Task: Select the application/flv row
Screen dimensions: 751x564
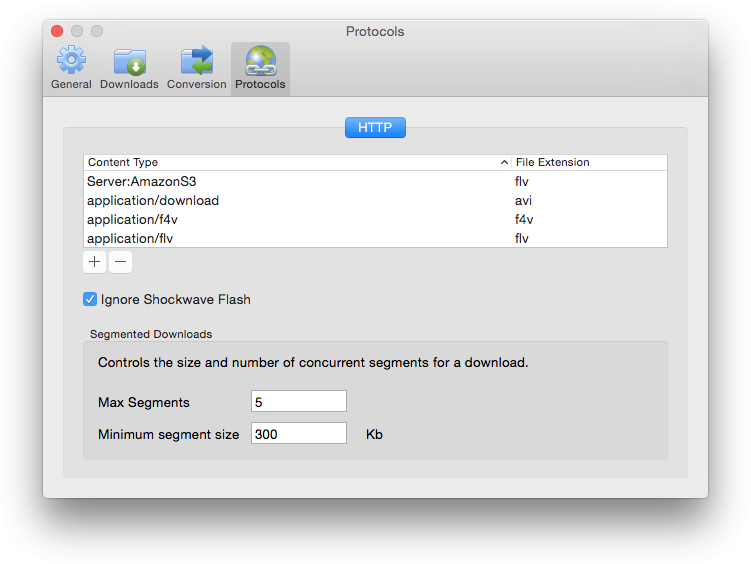Action: [x=375, y=238]
